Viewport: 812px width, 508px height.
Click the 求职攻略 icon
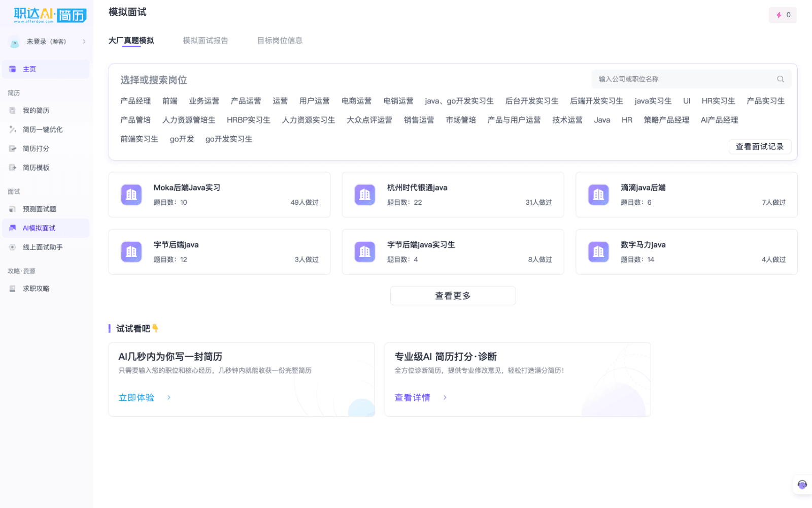[x=13, y=289]
